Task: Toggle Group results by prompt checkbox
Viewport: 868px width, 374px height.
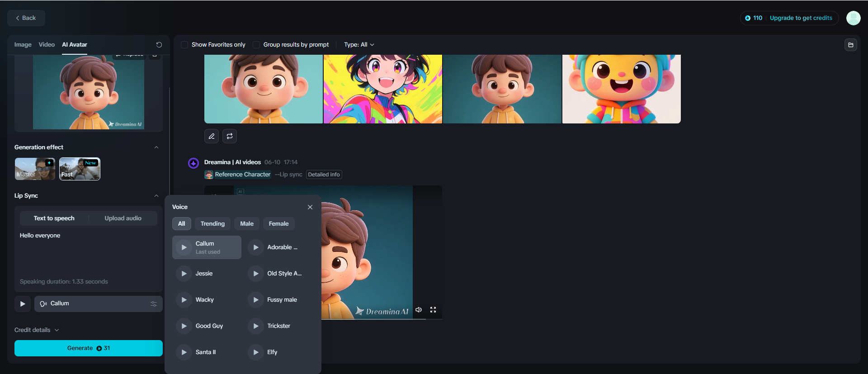Action: click(x=256, y=45)
